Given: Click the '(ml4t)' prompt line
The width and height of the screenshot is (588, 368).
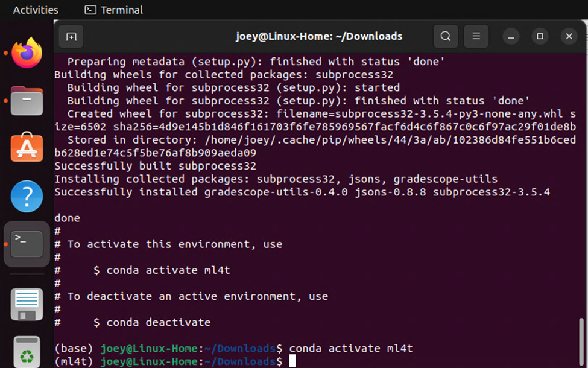Looking at the screenshot, I should 175,361.
